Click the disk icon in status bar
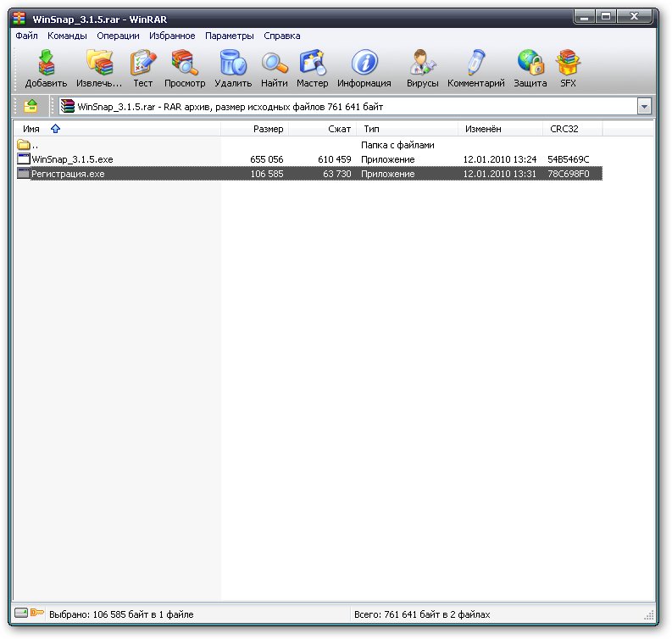This screenshot has height=639, width=672. (x=21, y=613)
